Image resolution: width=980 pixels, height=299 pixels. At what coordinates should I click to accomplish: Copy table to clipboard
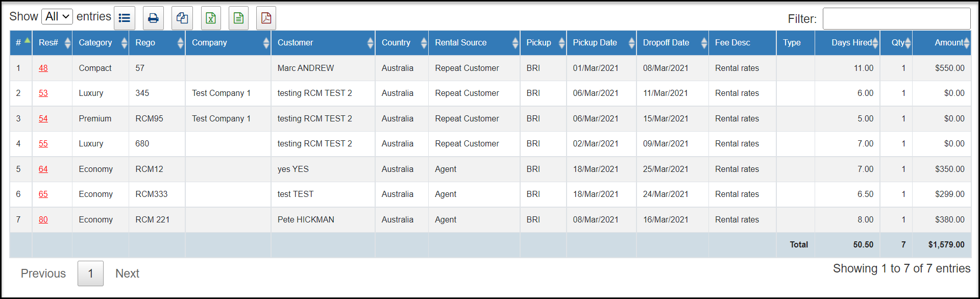[x=182, y=18]
